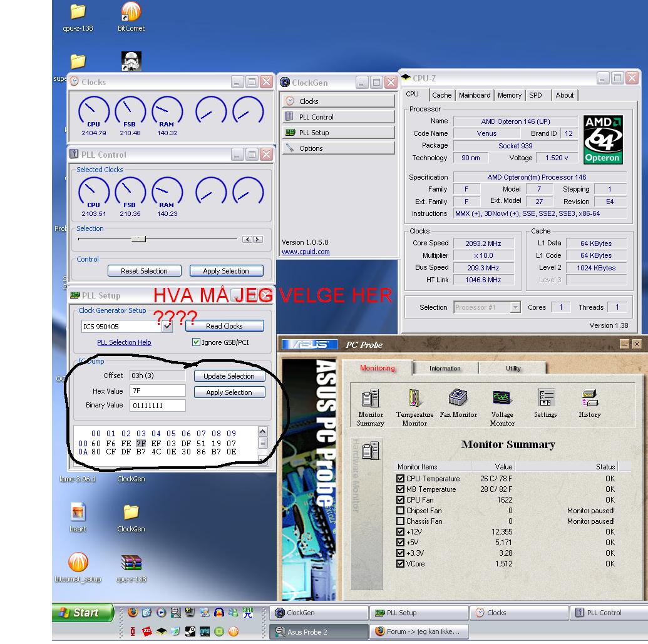Click the Options button in ClockGen
The image size is (648, 644).
pyautogui.click(x=339, y=148)
